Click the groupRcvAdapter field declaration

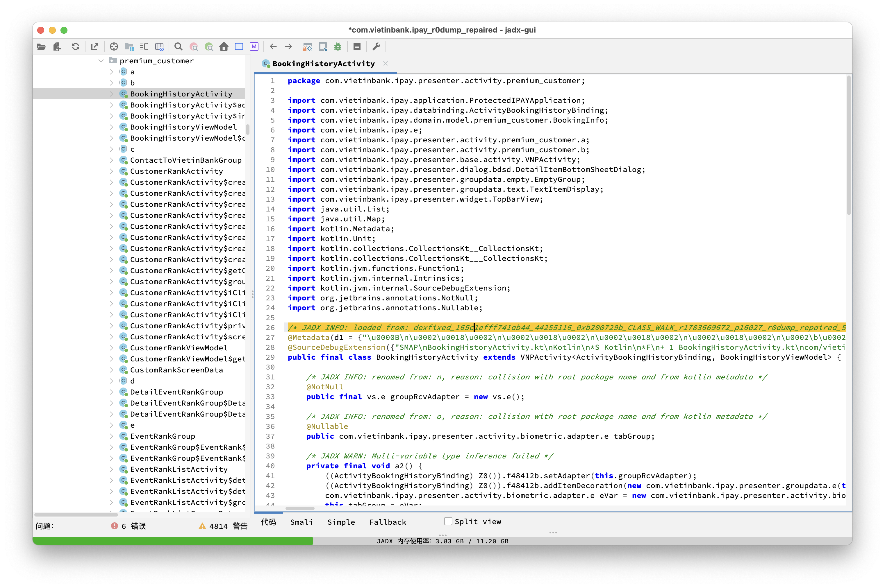(424, 397)
